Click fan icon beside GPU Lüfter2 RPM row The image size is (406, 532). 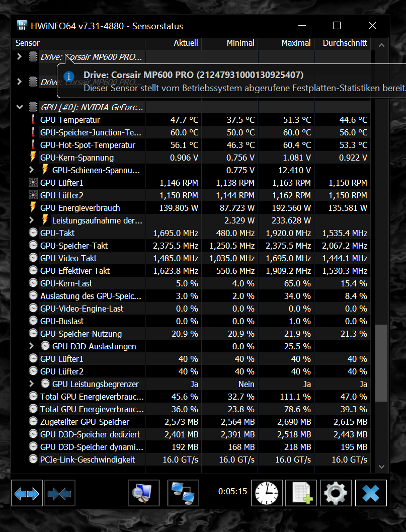33,195
